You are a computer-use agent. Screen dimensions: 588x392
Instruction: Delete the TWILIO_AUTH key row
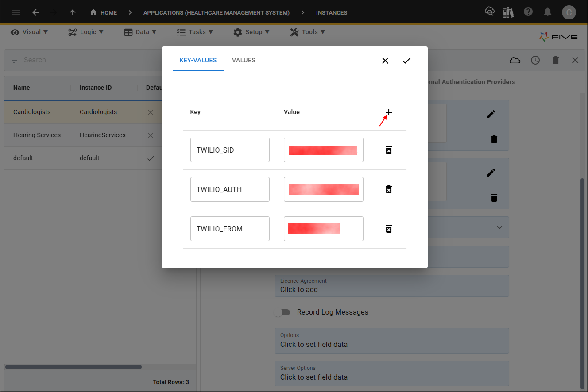coord(388,189)
